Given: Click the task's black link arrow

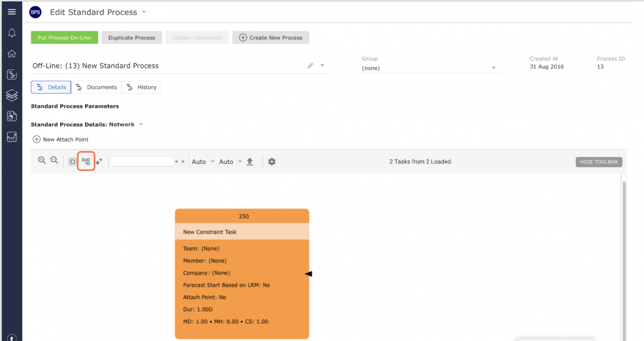Looking at the screenshot, I should click(308, 273).
